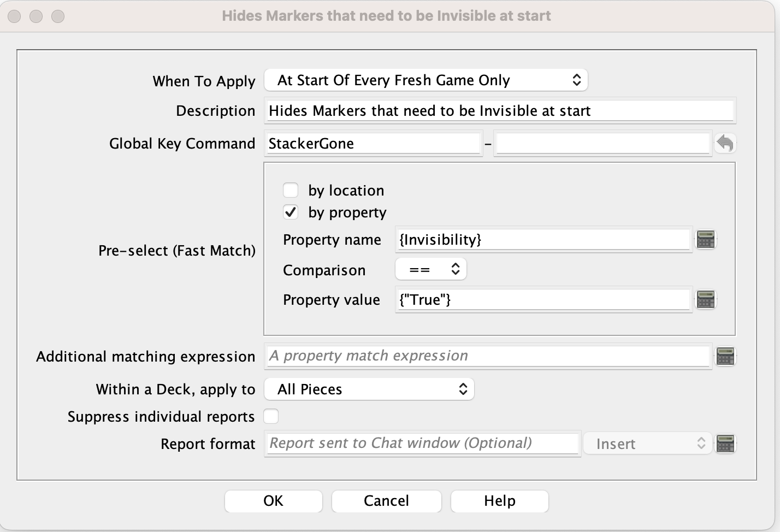The image size is (780, 532).
Task: Click the Property value field with {"True"}
Action: pyautogui.click(x=543, y=300)
